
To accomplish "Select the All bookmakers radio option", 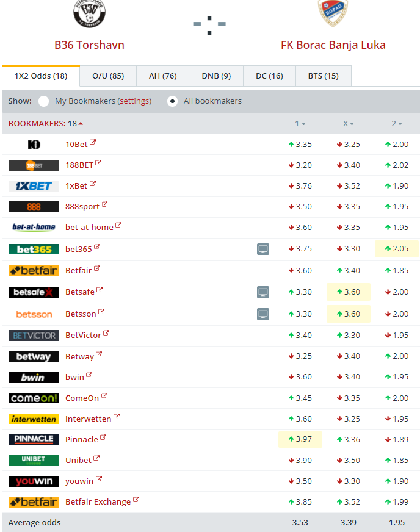I will pyautogui.click(x=173, y=101).
